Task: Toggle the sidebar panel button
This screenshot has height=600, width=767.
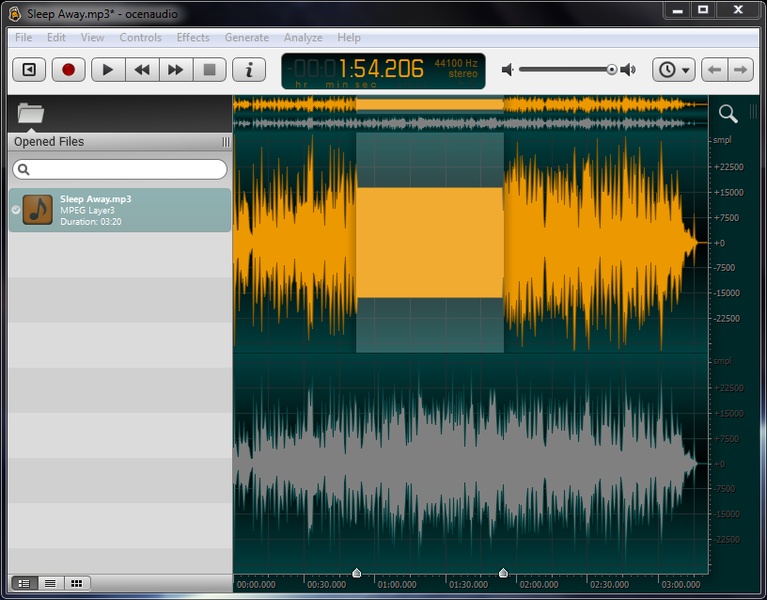Action: click(29, 70)
